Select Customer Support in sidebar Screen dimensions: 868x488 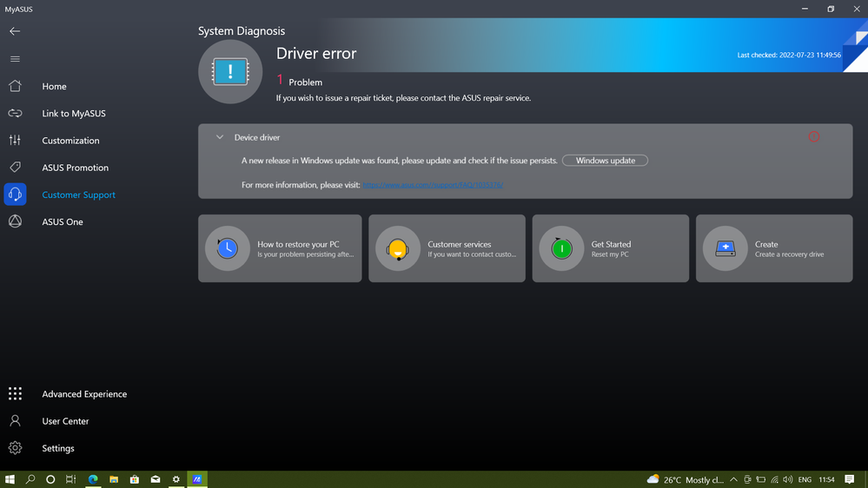78,195
